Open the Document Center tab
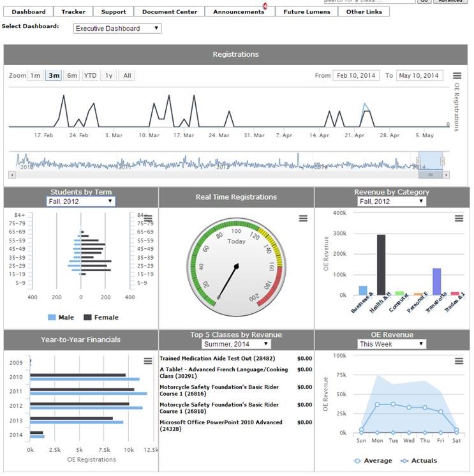Image resolution: width=474 pixels, height=476 pixels. tap(169, 11)
